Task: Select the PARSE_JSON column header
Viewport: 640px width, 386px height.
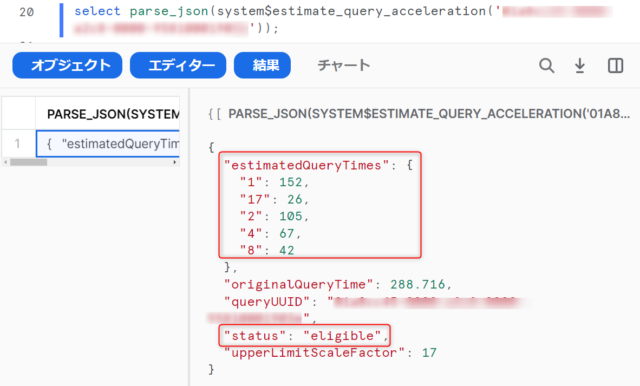Action: 108,114
